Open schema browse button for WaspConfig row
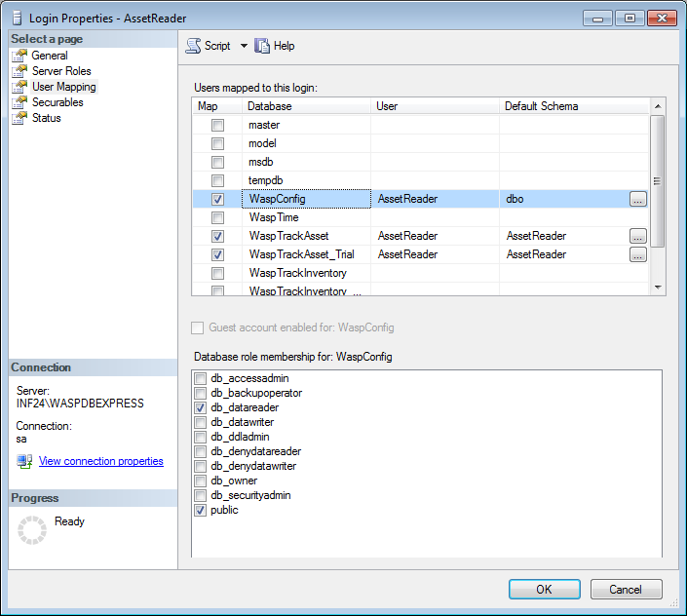Viewport: 687px width, 616px height. tap(638, 199)
